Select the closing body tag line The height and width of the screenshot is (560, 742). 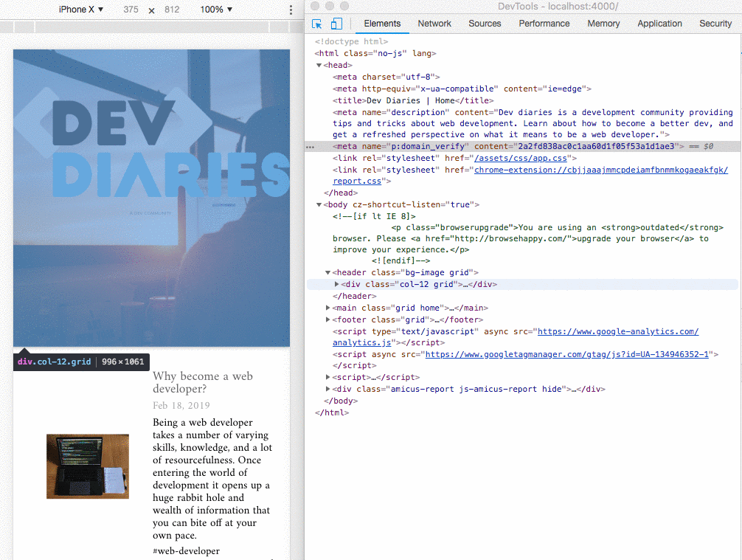[x=341, y=401]
